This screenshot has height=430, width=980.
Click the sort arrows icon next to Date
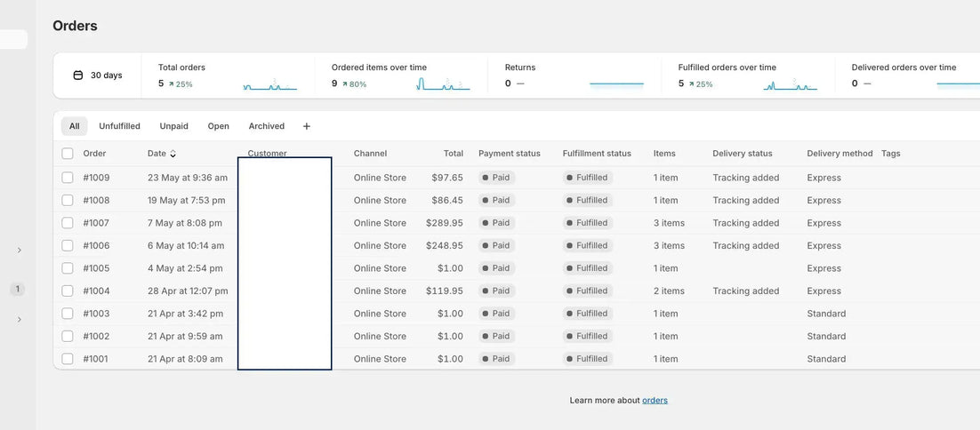click(x=173, y=154)
